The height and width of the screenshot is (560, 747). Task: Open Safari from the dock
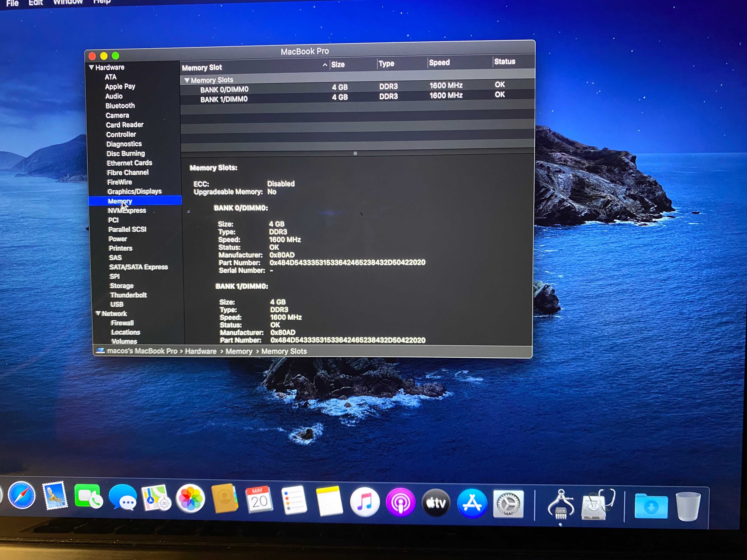click(21, 496)
